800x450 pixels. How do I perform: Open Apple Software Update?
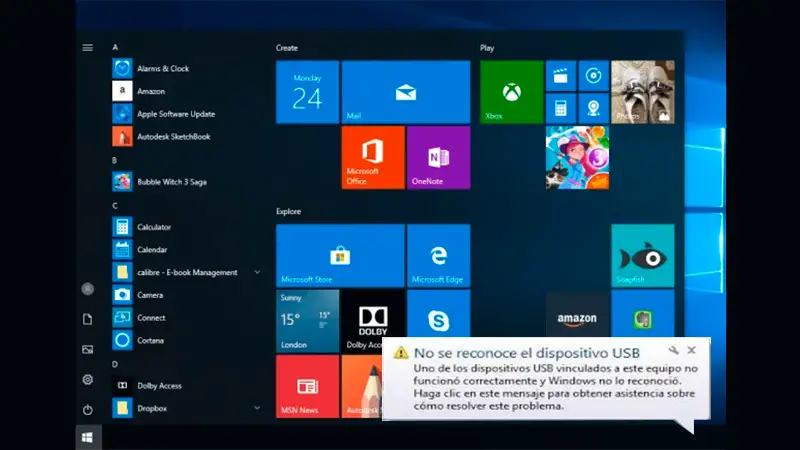pos(186,114)
